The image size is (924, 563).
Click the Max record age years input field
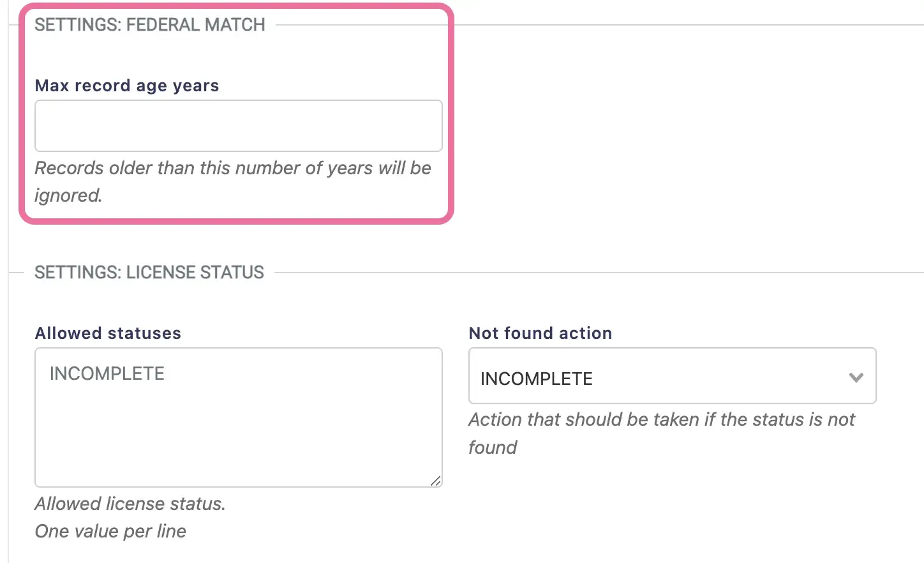click(x=238, y=126)
